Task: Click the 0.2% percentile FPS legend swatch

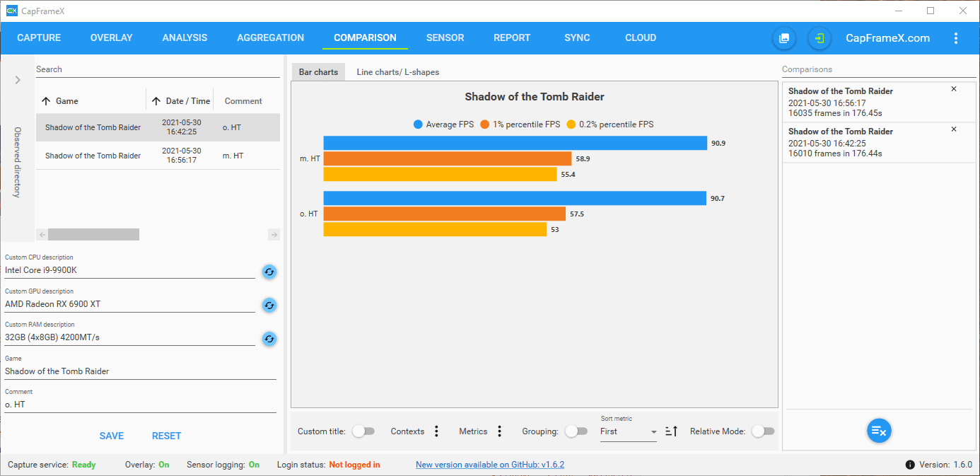Action: pos(571,124)
